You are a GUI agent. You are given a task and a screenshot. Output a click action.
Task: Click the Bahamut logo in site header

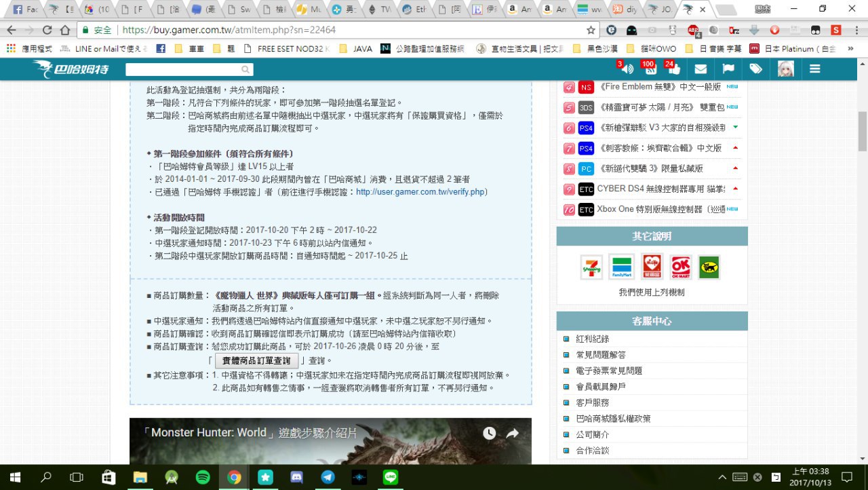71,69
